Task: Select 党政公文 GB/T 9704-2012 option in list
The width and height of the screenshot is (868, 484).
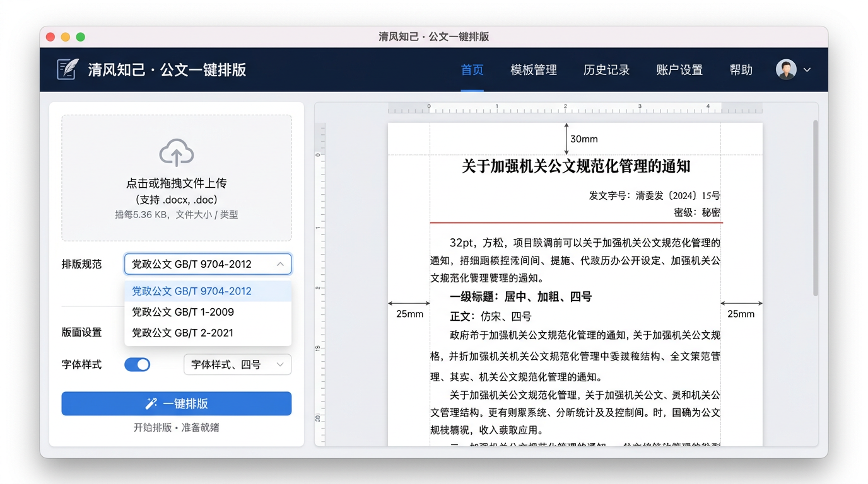Action: coord(208,291)
